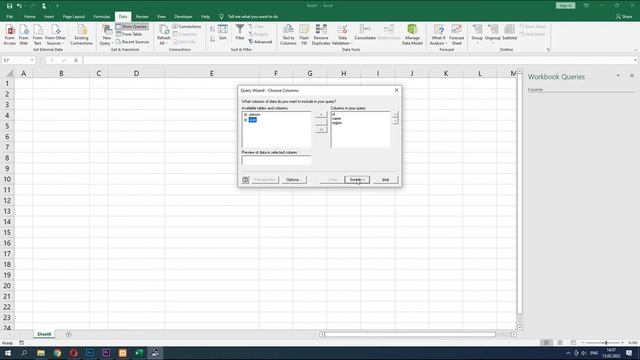This screenshot has height=360, width=640.
Task: Open the Ungroup dropdown
Action: pyautogui.click(x=493, y=34)
